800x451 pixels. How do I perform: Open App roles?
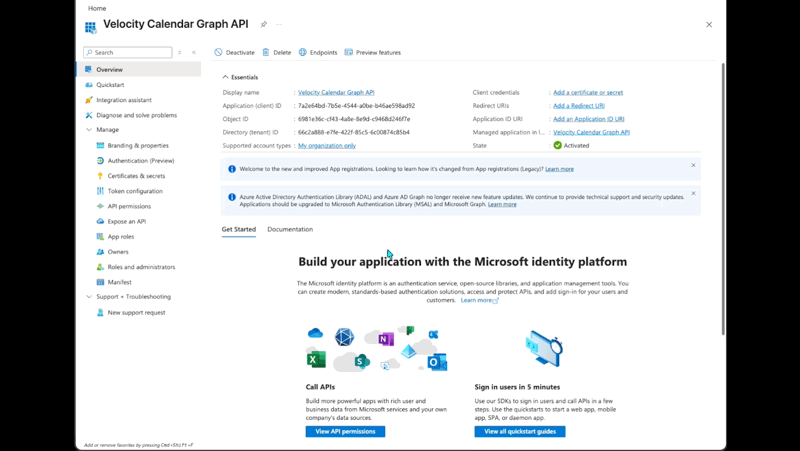click(x=120, y=237)
